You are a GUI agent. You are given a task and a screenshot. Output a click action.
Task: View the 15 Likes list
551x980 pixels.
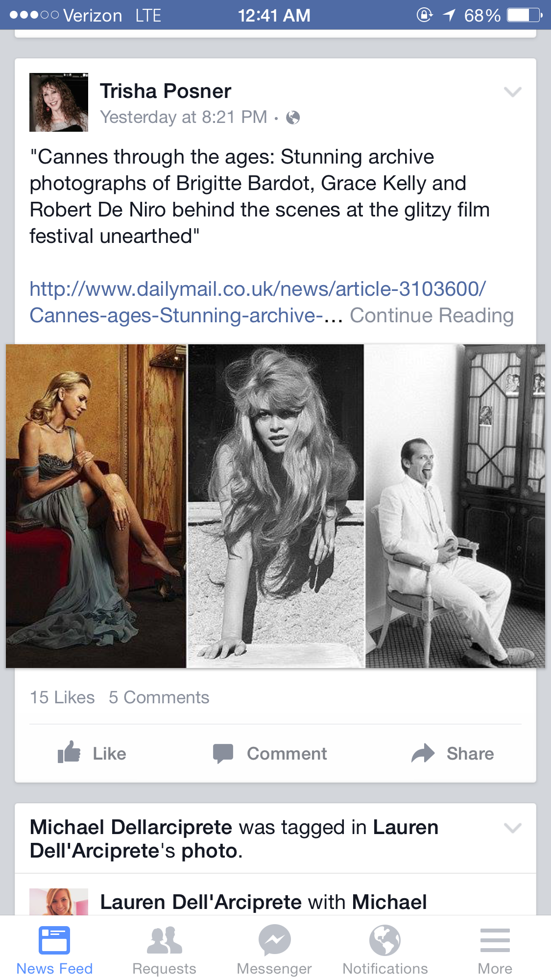click(62, 697)
